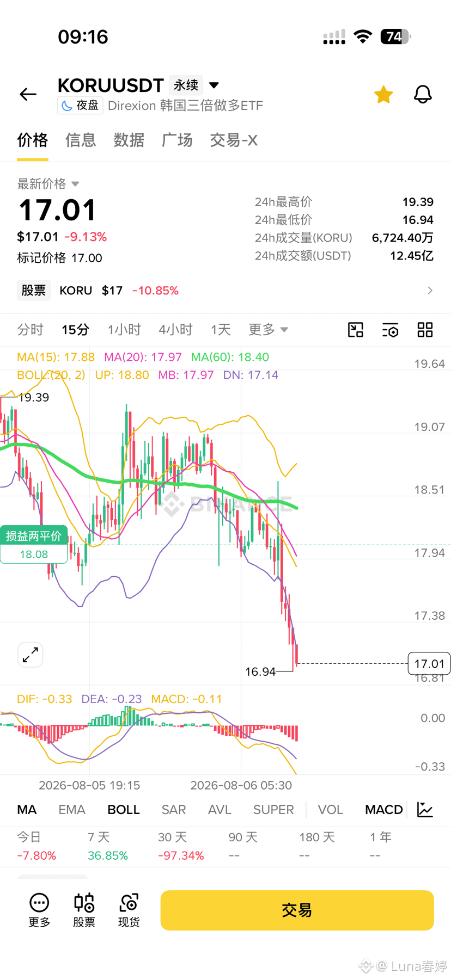
Task: Toggle the SUPER indicator
Action: 273,810
